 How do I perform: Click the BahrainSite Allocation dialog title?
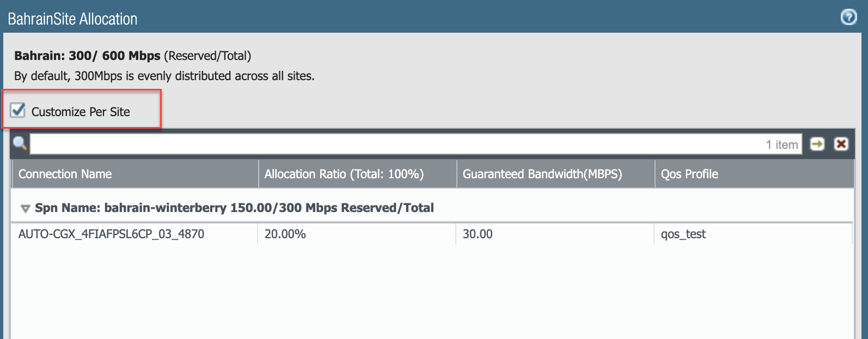click(72, 19)
